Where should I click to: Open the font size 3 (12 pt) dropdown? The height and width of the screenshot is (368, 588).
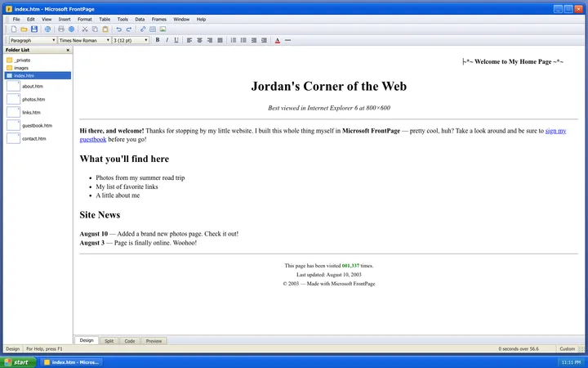coord(131,40)
